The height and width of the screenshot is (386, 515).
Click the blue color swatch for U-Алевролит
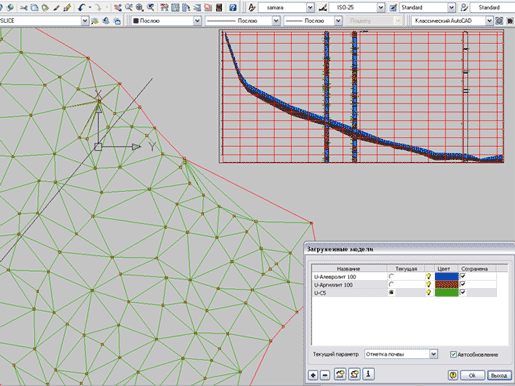(x=447, y=276)
